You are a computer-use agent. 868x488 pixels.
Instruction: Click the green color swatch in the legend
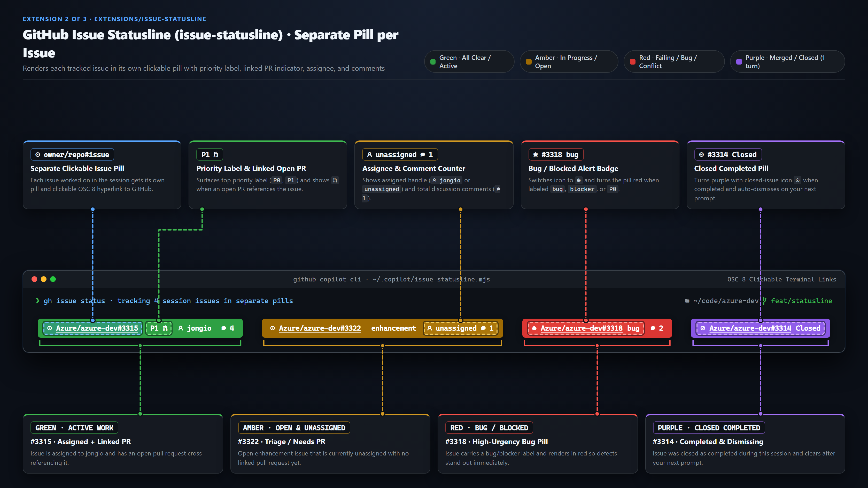pyautogui.click(x=433, y=62)
